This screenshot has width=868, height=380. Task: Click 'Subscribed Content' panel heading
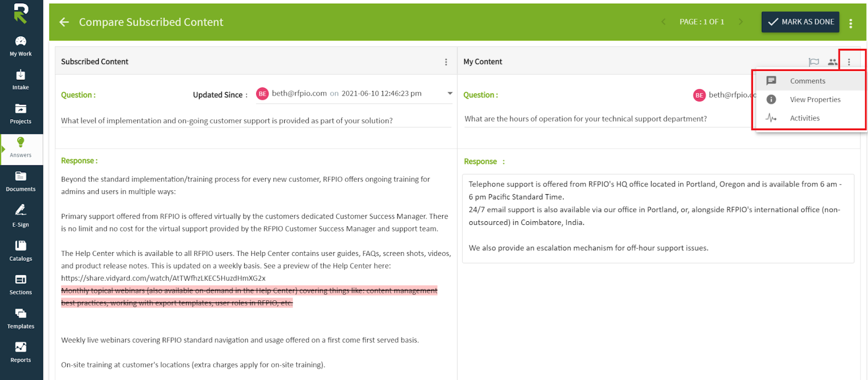[95, 62]
